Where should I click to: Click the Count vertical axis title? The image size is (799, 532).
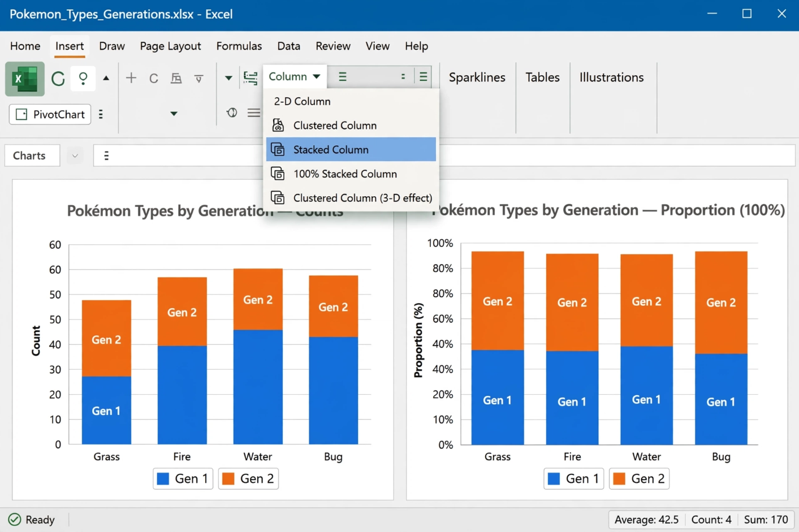click(36, 341)
